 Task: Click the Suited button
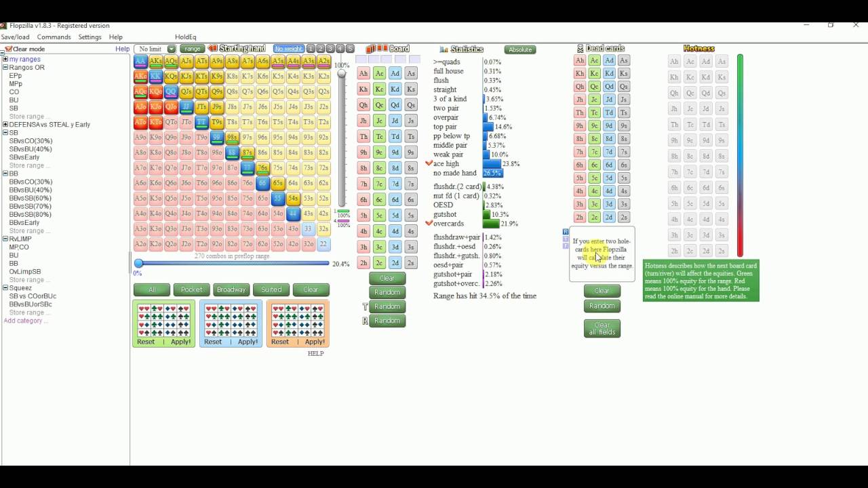tap(271, 289)
